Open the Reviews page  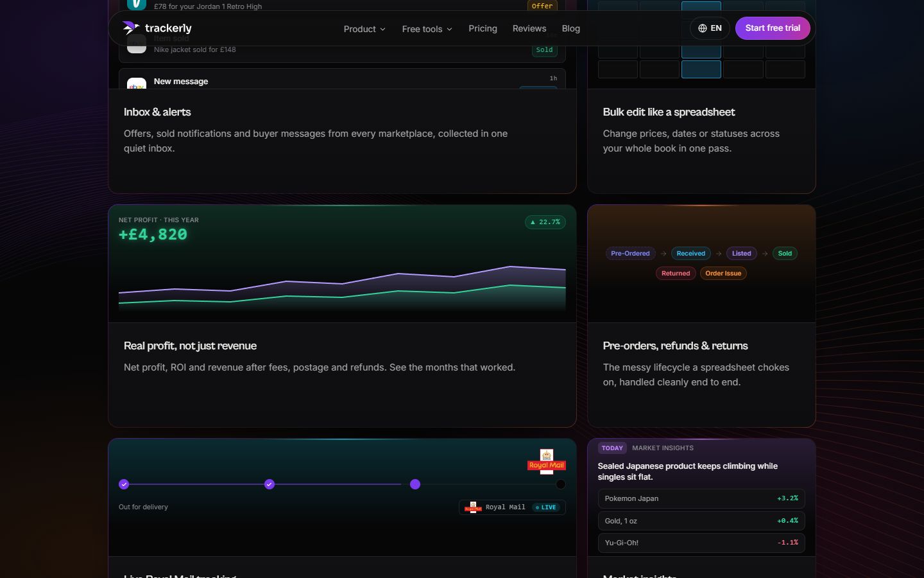tap(529, 28)
